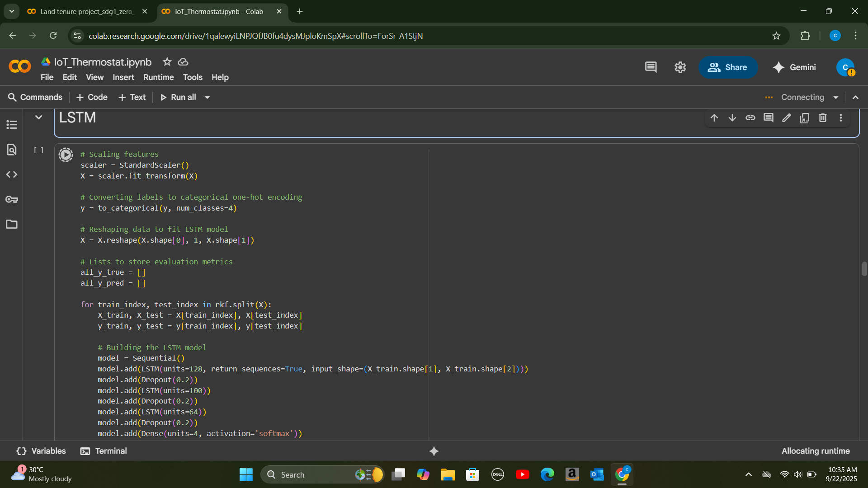Collapse the LSTM section
Viewport: 868px width, 488px height.
[x=39, y=117]
